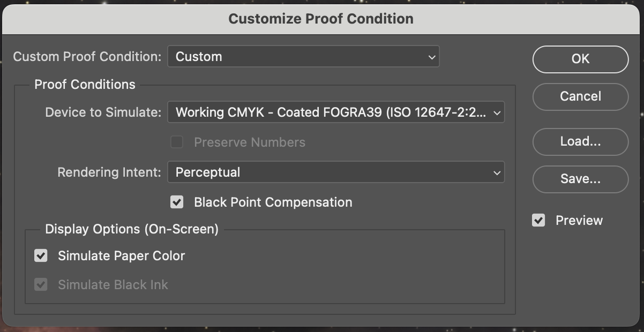Open the Device to Simulate dropdown
The image size is (644, 332).
point(336,112)
